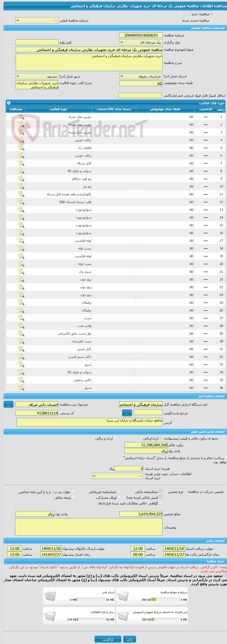Click ellipsis button next to مرجع پاسخگویی
This screenshot has width=227, height=644.
[127, 413]
